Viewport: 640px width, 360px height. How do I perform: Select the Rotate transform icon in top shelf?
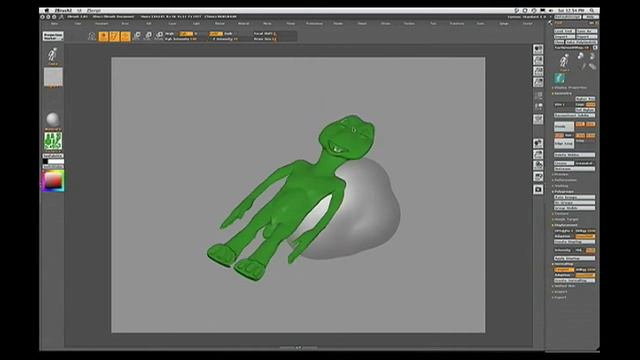click(159, 36)
